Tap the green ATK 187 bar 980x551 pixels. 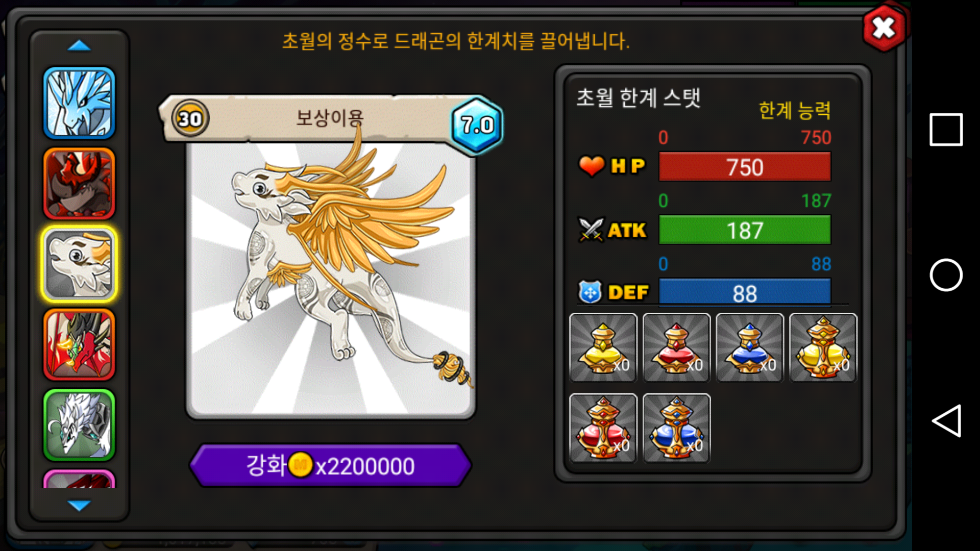pyautogui.click(x=745, y=230)
